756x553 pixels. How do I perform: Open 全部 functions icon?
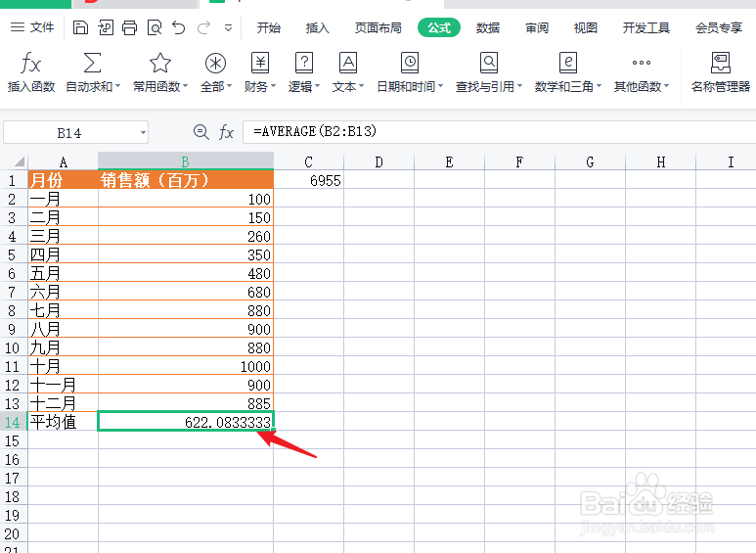[215, 63]
